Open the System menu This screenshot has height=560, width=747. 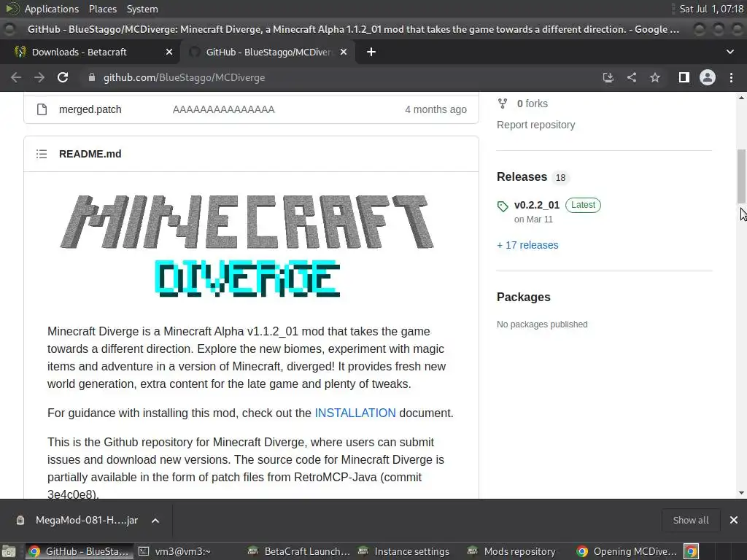click(142, 9)
